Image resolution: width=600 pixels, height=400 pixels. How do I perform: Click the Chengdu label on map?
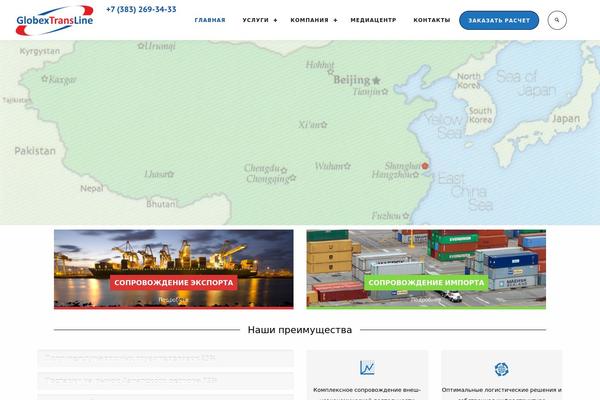coord(262,168)
